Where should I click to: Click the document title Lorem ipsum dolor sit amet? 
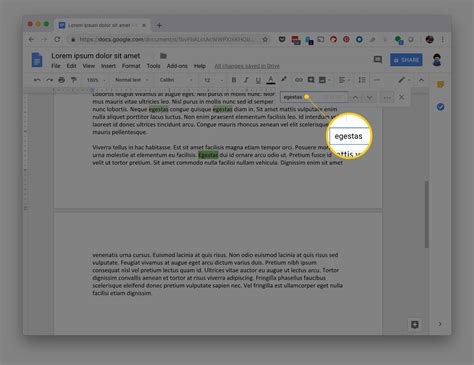coord(96,56)
